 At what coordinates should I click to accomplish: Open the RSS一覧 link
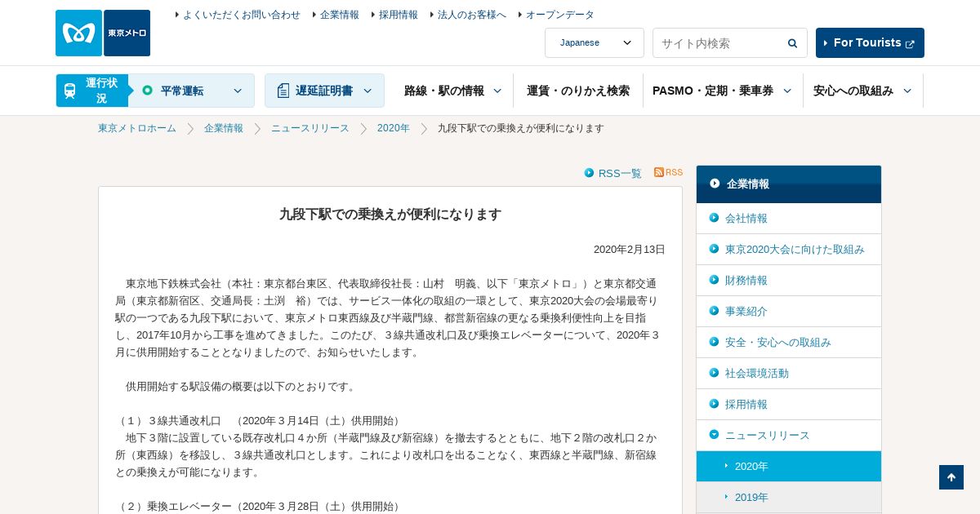coord(620,173)
